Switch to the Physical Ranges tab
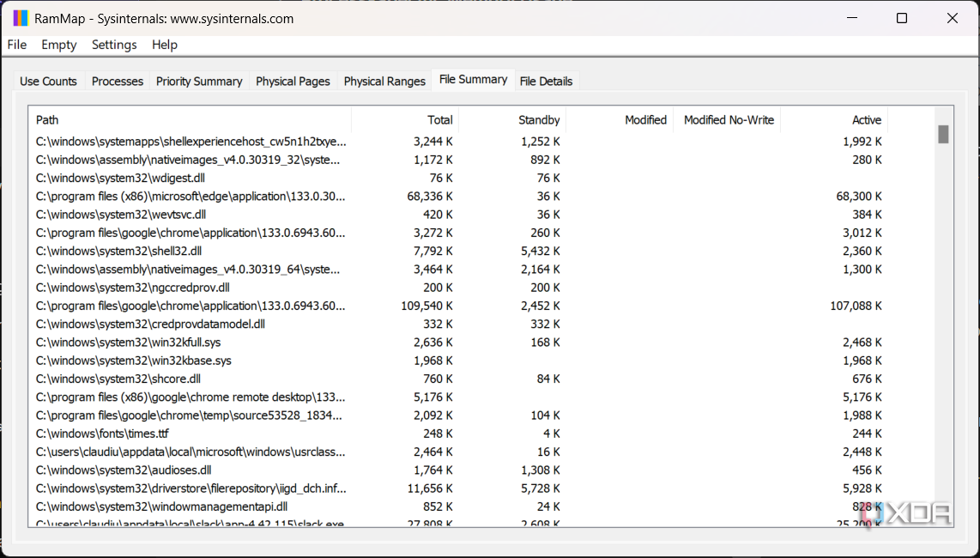The width and height of the screenshot is (980, 558). coord(384,82)
